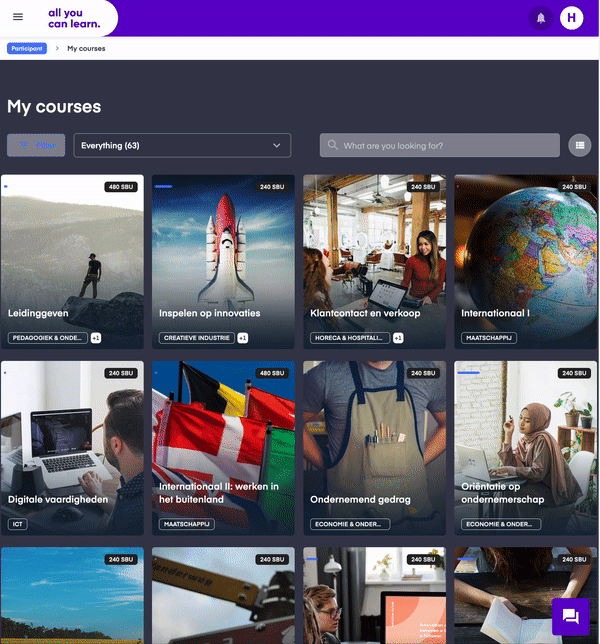Click the HORECA & HOSPITALI... tag
The image size is (600, 644).
[x=350, y=338]
